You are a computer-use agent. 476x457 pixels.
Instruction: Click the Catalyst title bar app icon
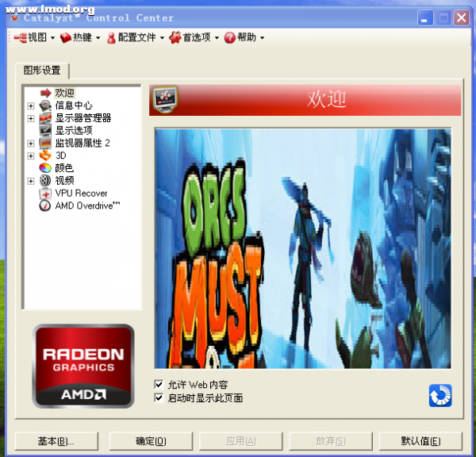coord(14,18)
